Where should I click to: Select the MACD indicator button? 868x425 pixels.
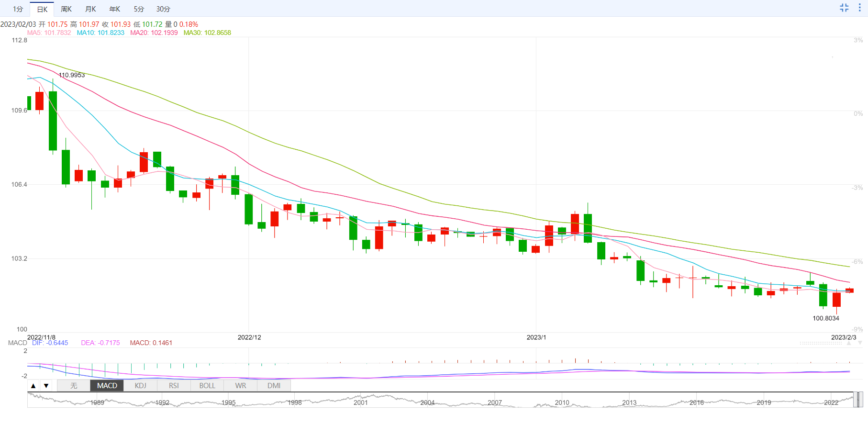coord(107,386)
